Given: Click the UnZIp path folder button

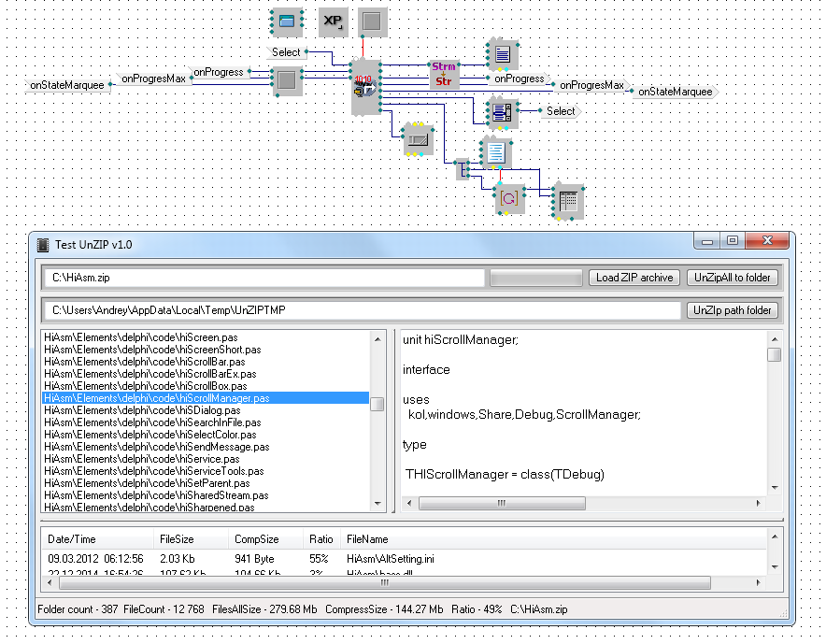Looking at the screenshot, I should (733, 310).
